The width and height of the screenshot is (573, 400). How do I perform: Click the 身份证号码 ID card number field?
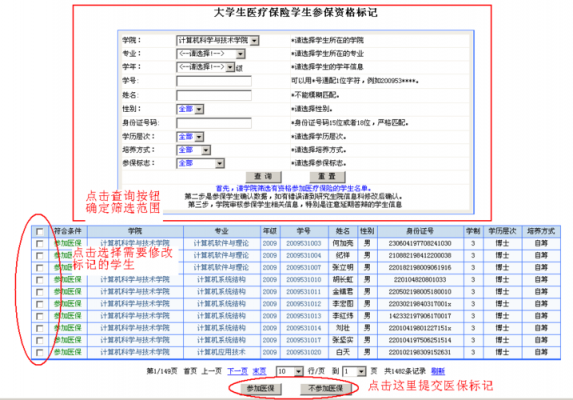[214, 123]
